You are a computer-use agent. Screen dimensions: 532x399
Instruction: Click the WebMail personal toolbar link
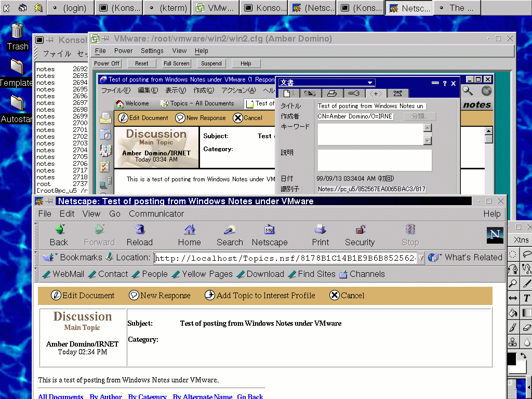63,274
